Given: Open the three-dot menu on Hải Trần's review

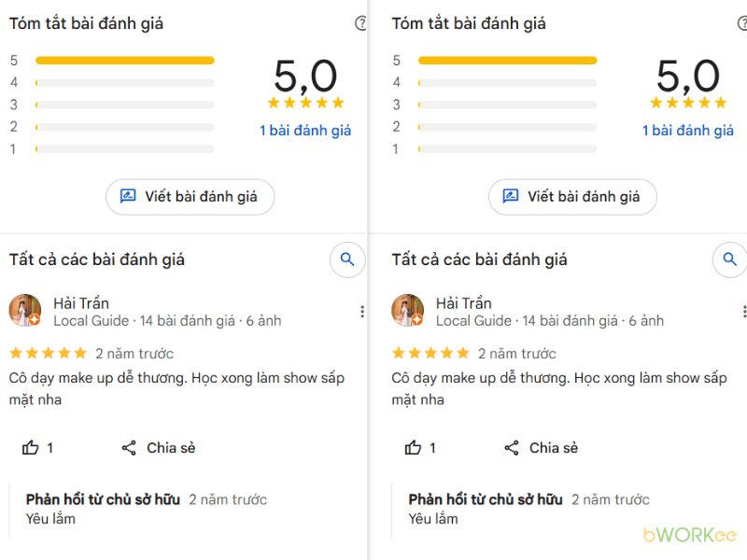Looking at the screenshot, I should 362,311.
